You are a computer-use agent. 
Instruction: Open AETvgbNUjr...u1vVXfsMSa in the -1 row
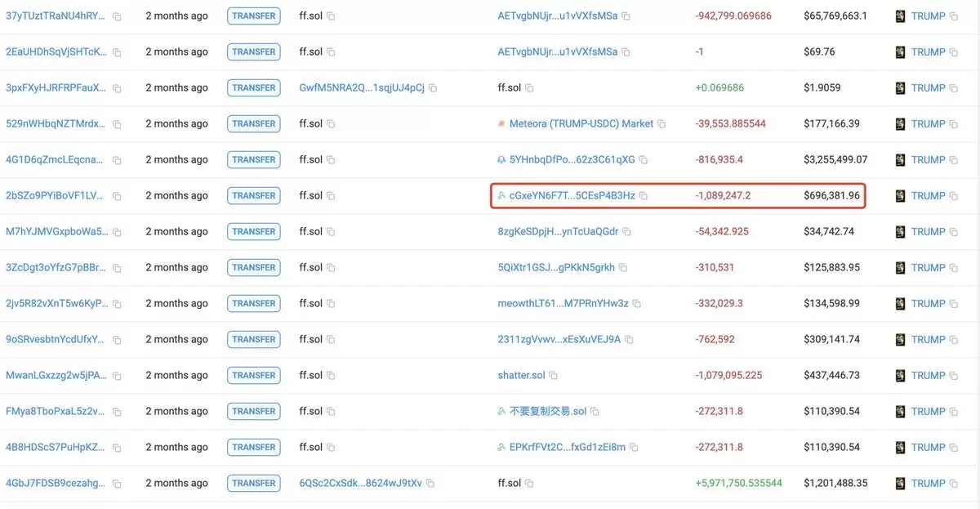[558, 51]
